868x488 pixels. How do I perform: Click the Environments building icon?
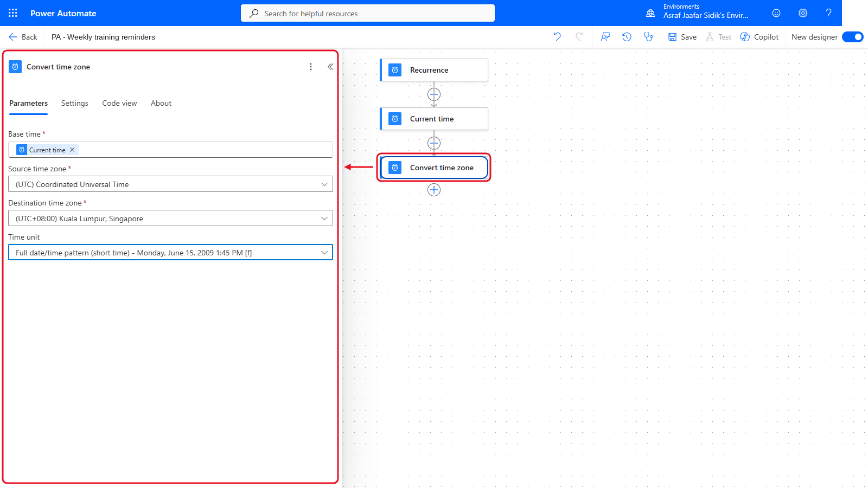point(650,13)
